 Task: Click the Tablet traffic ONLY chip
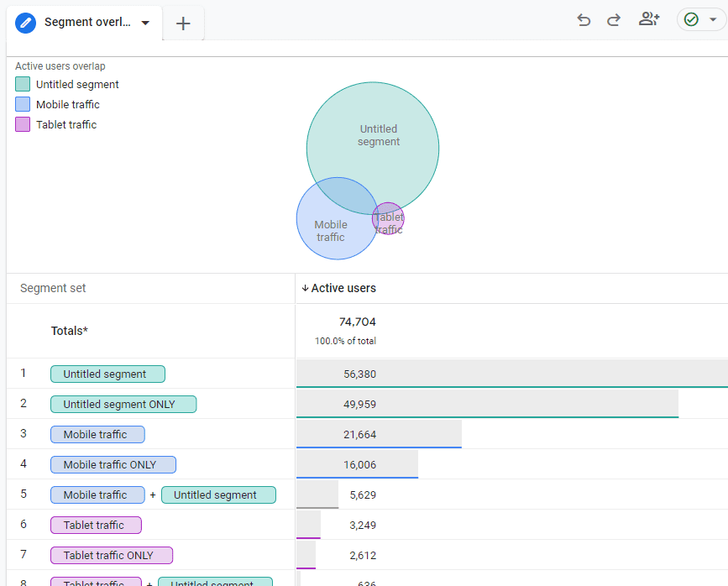112,555
